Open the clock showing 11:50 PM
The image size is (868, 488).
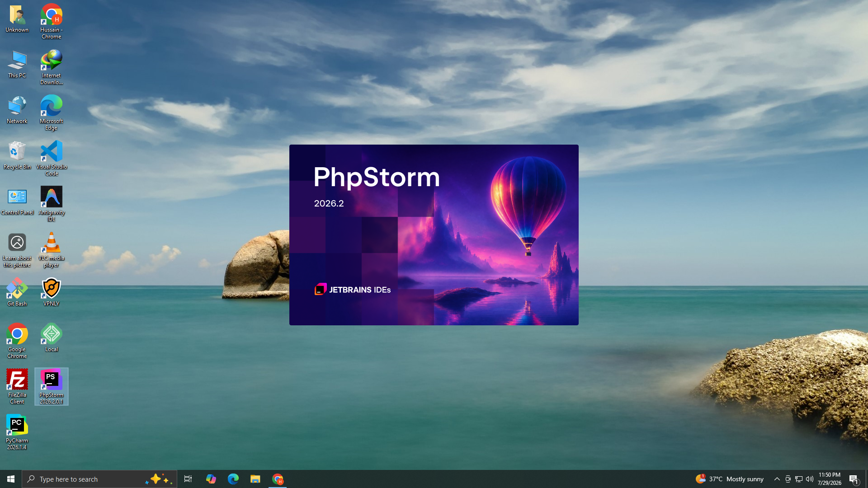[830, 479]
